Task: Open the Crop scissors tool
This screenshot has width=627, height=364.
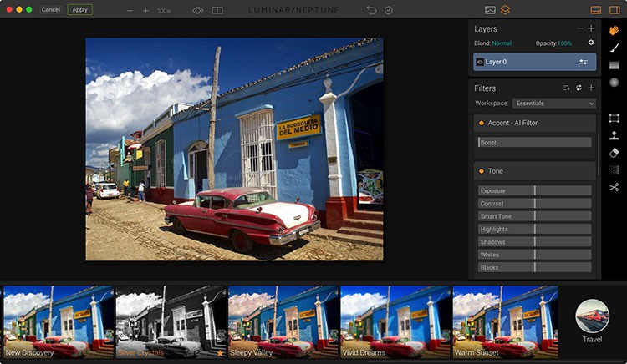Action: coord(614,187)
